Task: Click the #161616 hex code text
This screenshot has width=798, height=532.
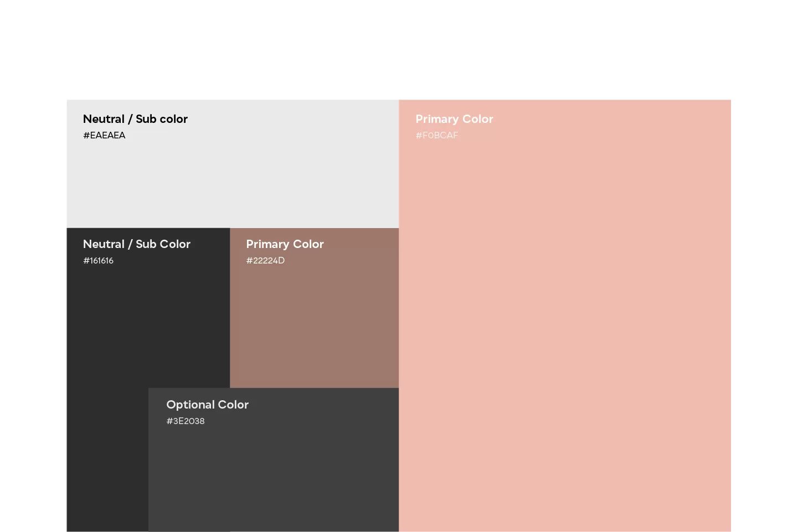Action: [98, 261]
